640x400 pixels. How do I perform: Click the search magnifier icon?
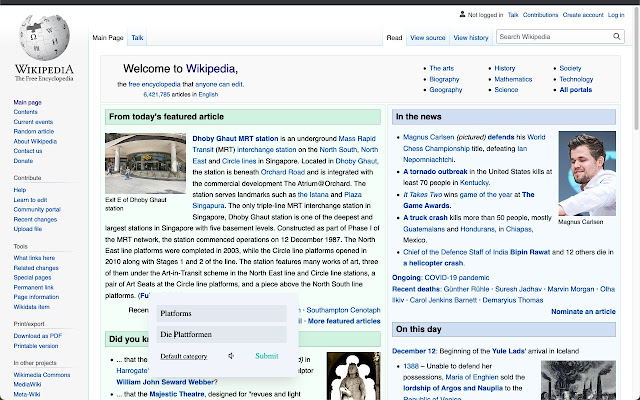pyautogui.click(x=627, y=37)
